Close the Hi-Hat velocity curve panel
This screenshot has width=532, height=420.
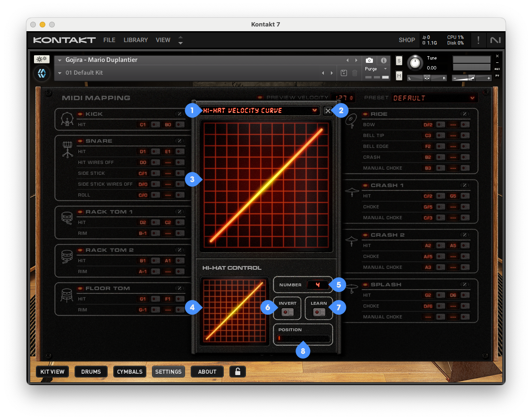[x=328, y=111]
